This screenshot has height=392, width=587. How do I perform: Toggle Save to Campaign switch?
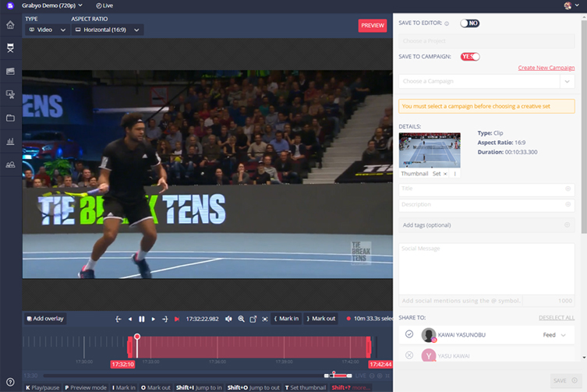(x=470, y=57)
